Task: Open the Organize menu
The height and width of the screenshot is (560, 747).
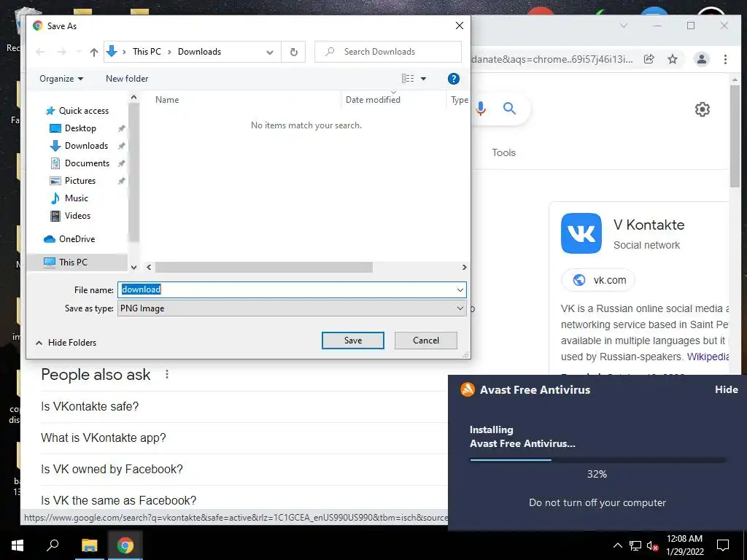Action: (61, 79)
